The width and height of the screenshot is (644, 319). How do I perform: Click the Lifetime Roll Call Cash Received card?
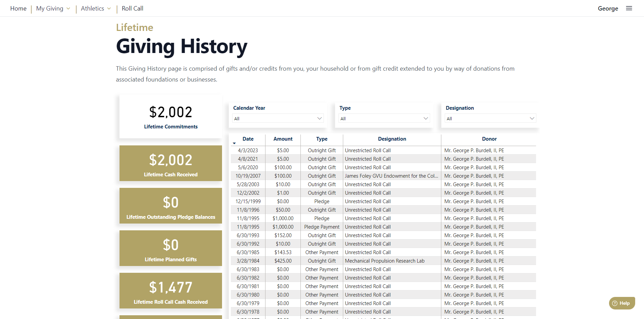tap(171, 291)
